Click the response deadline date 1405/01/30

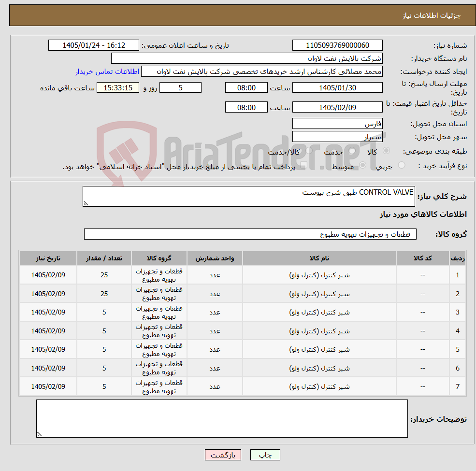337,88
